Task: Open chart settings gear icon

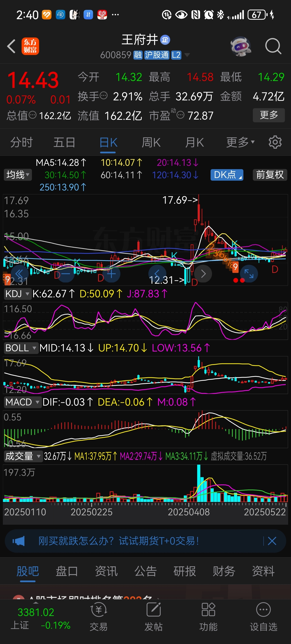Action: coord(275,142)
